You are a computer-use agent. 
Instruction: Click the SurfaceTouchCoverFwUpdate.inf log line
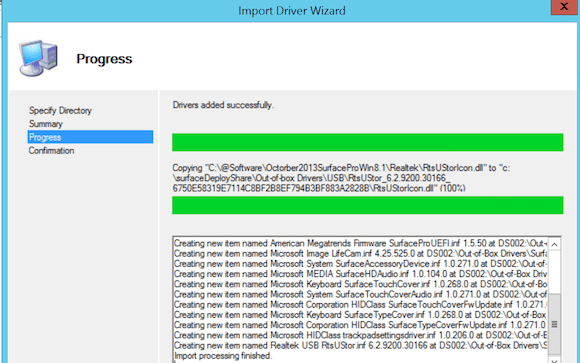pos(361,305)
